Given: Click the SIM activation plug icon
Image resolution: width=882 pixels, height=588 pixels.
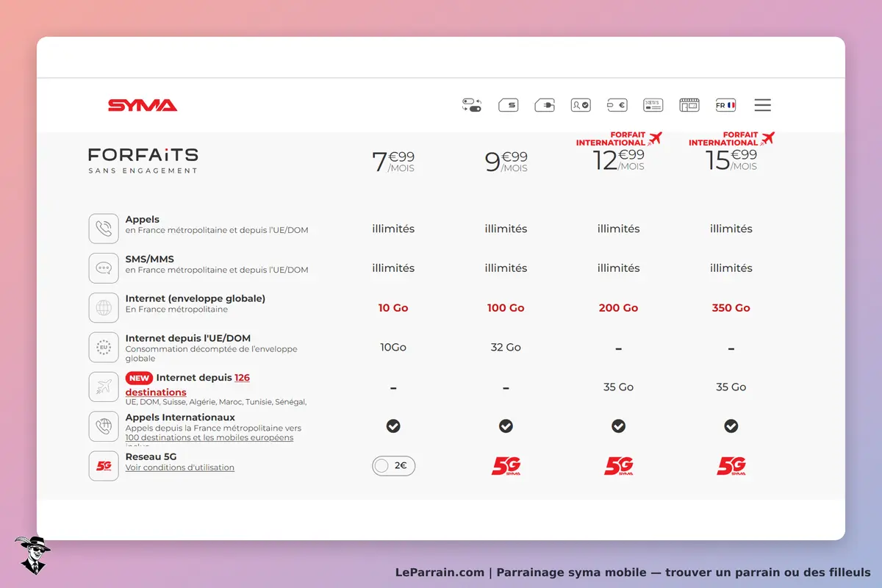Looking at the screenshot, I should 544,105.
